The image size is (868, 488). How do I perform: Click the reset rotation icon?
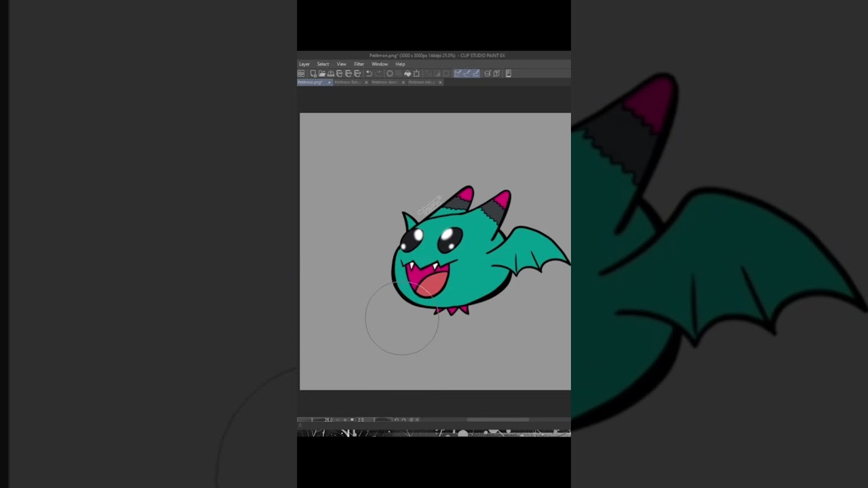(411, 420)
